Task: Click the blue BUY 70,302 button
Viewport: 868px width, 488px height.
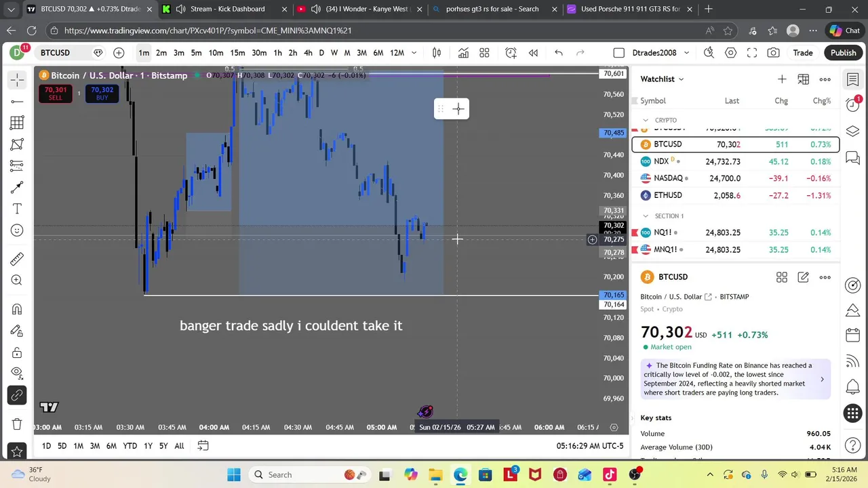Action: tap(102, 94)
